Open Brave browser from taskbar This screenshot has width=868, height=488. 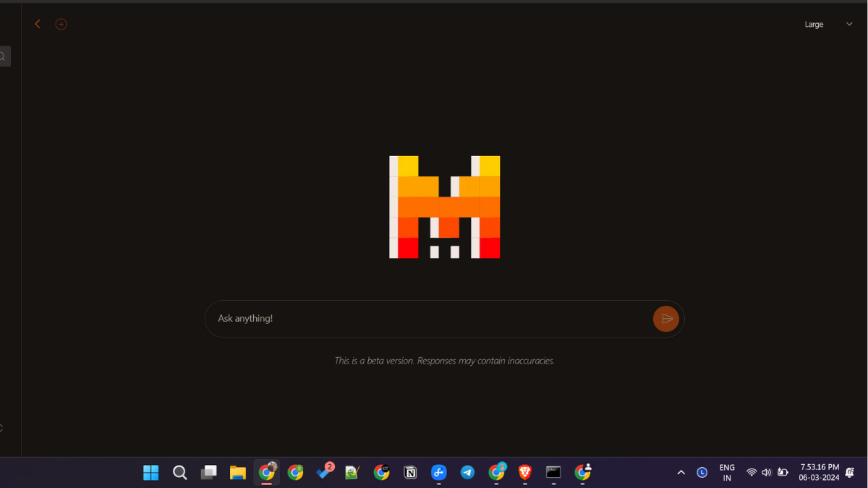pos(525,473)
